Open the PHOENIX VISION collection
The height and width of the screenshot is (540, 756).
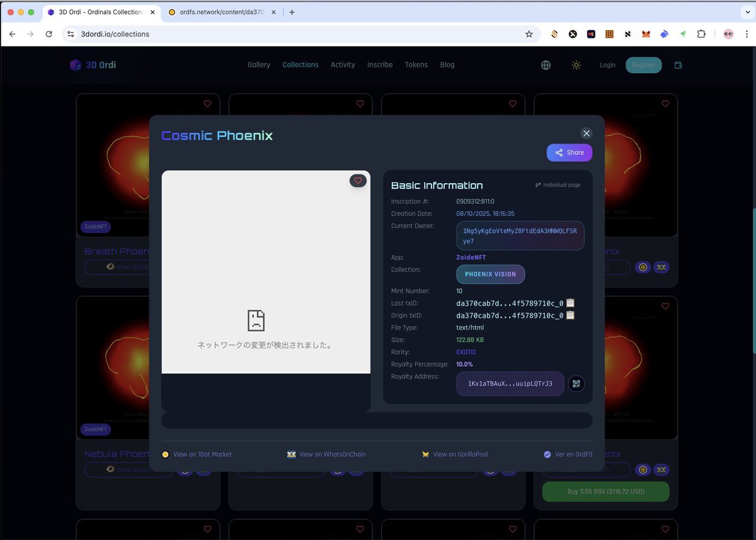coord(490,275)
